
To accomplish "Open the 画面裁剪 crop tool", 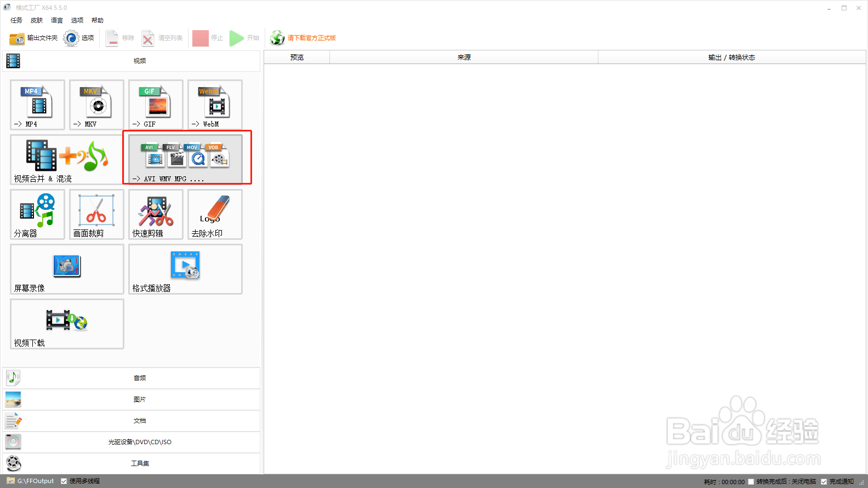I will pos(96,214).
